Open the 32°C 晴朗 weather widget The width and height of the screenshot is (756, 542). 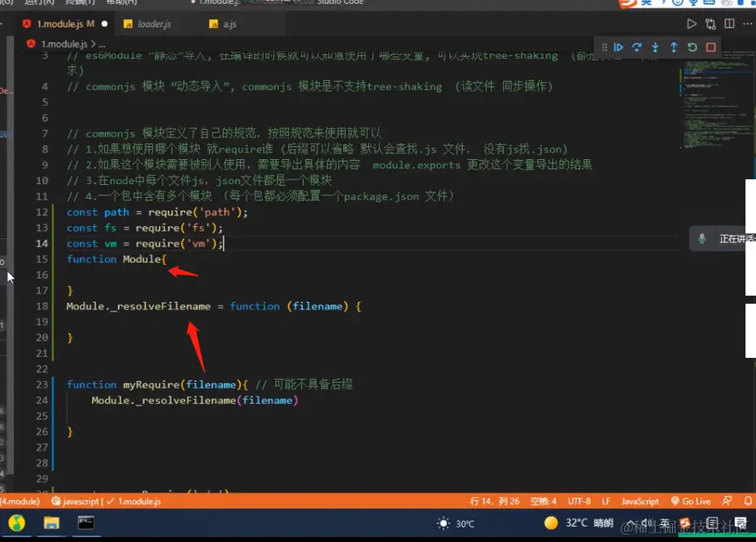point(578,523)
